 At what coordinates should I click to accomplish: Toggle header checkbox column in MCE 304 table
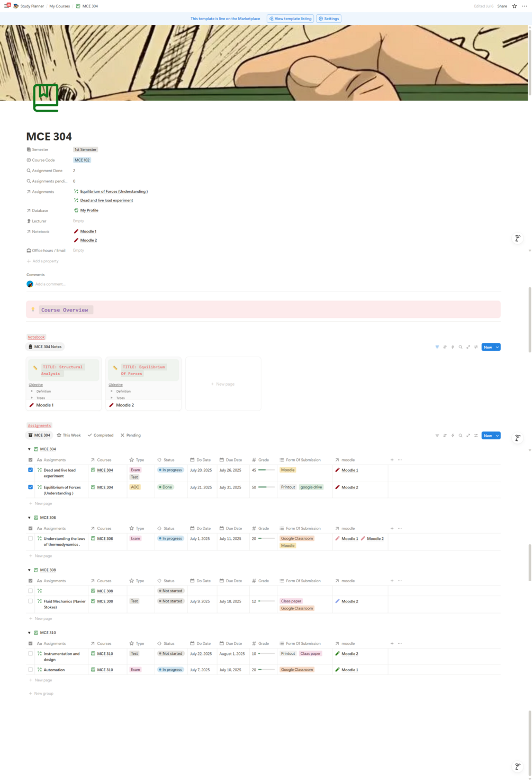(x=30, y=460)
